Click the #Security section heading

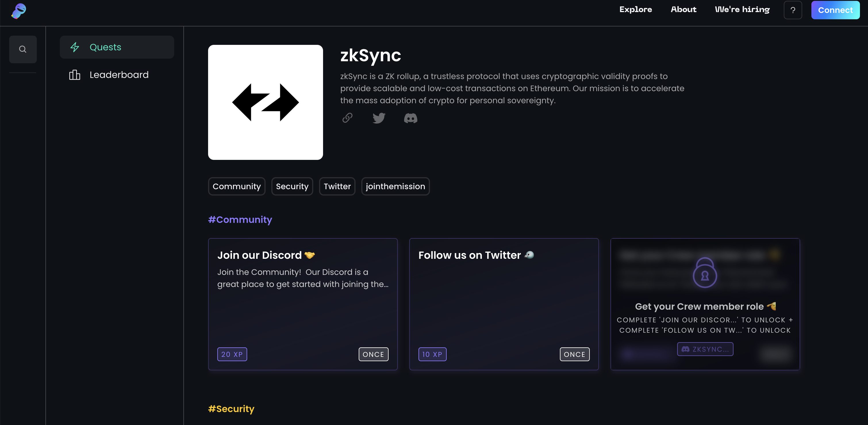click(x=231, y=409)
